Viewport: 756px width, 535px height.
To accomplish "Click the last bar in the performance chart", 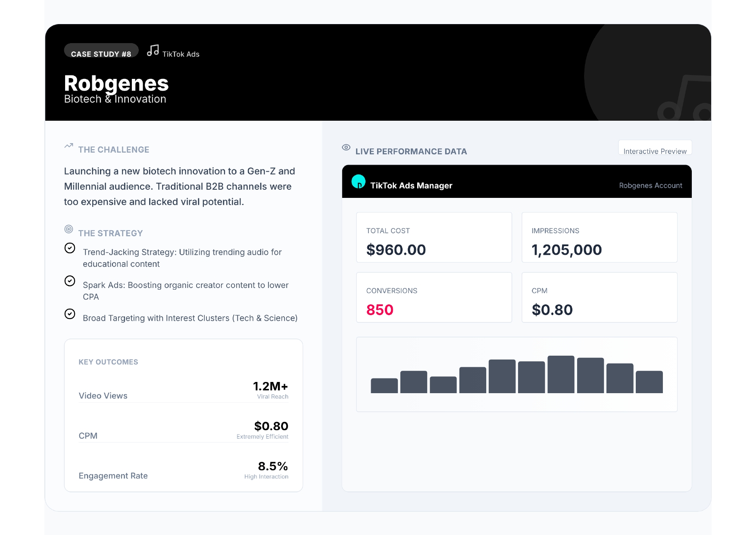I will point(649,382).
